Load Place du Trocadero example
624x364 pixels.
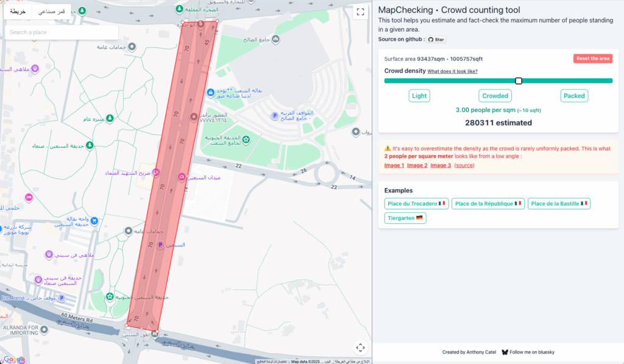tap(416, 203)
